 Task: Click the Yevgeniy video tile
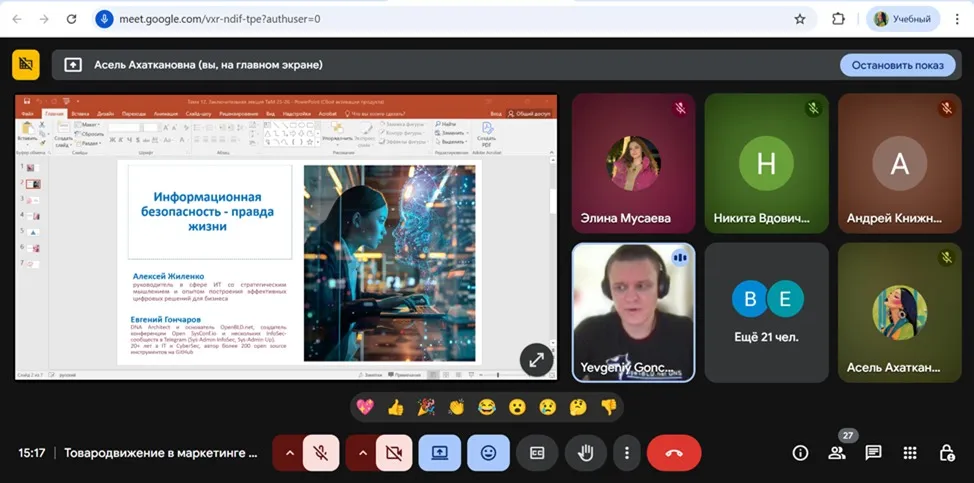(x=633, y=311)
